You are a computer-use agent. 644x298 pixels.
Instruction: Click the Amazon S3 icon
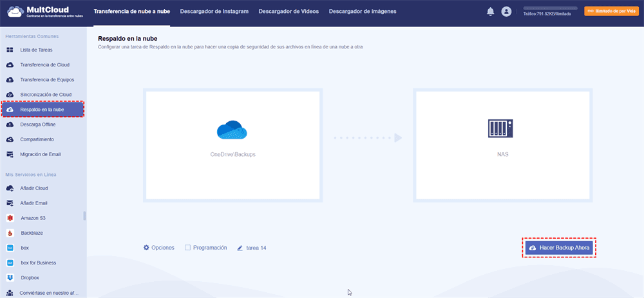click(10, 218)
